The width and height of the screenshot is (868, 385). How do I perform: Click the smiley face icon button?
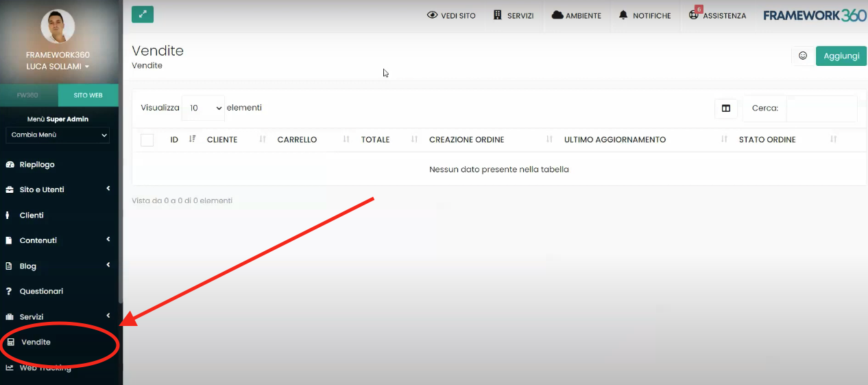click(x=803, y=56)
